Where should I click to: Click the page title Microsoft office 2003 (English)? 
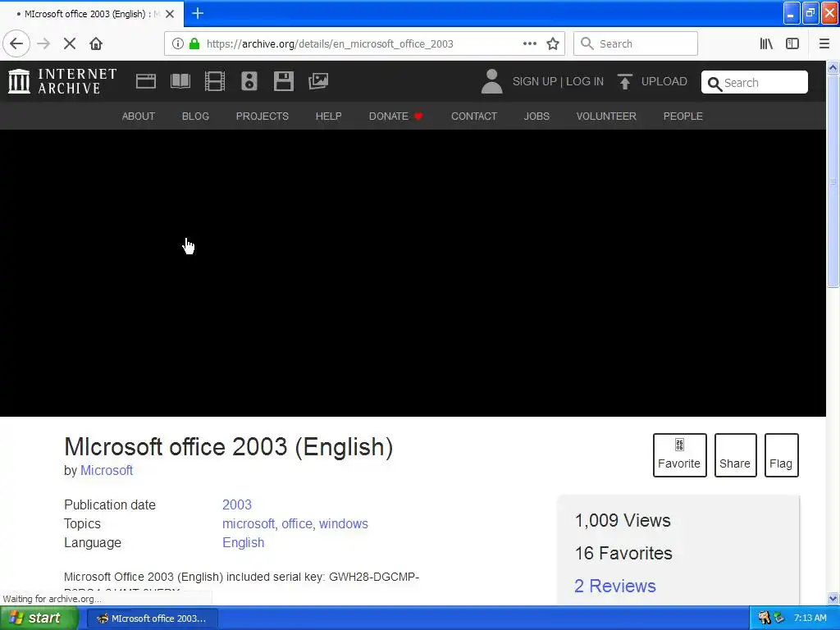229,447
